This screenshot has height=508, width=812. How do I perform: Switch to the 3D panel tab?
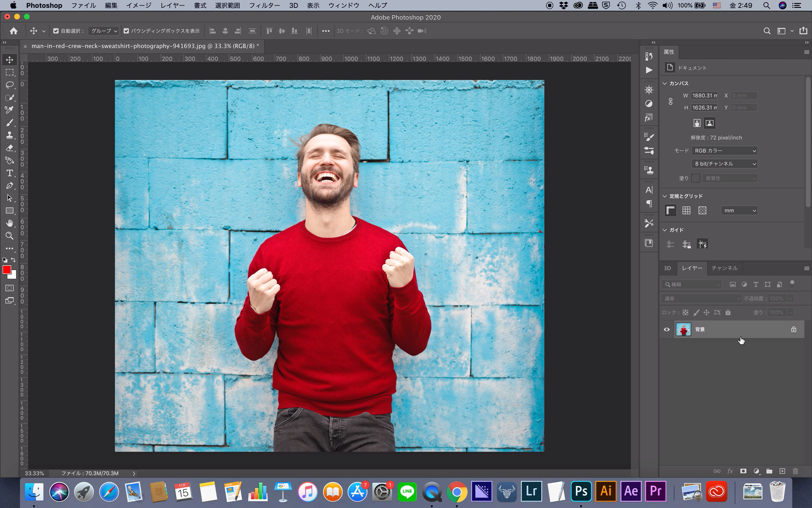[668, 268]
